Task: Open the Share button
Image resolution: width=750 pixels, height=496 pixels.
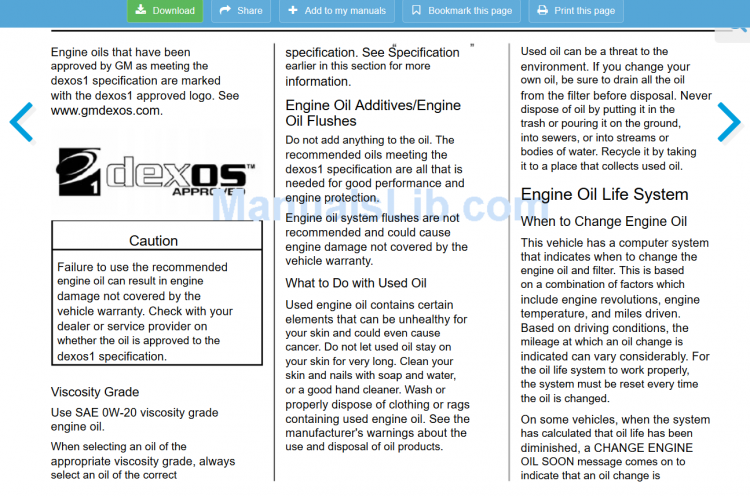Action: point(241,11)
